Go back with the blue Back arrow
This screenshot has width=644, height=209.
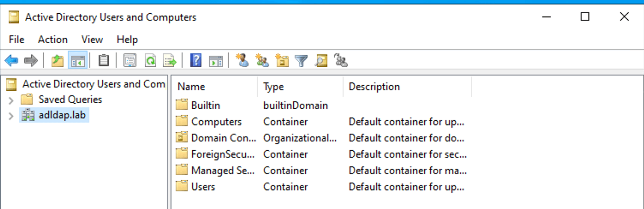pos(12,60)
